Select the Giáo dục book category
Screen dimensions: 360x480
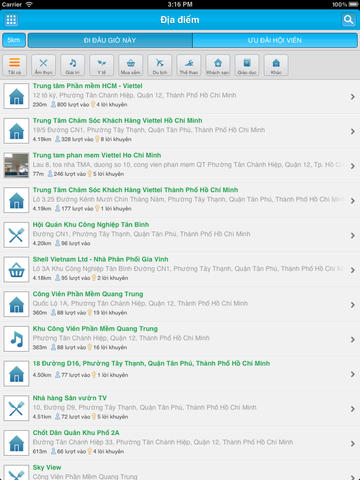point(247,65)
